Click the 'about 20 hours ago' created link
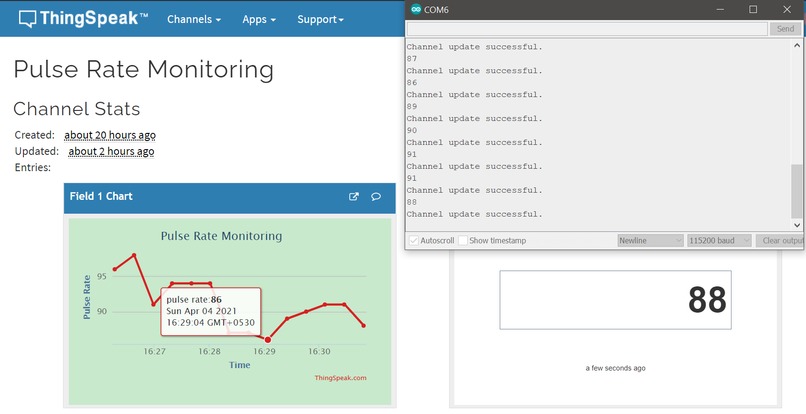Image resolution: width=806 pixels, height=414 pixels. point(110,135)
